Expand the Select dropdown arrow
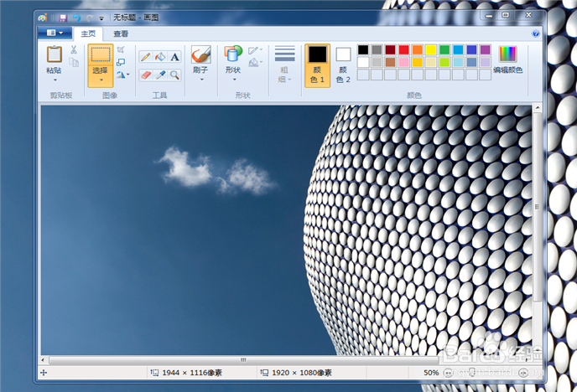Image resolution: width=577 pixels, height=392 pixels. click(x=101, y=80)
